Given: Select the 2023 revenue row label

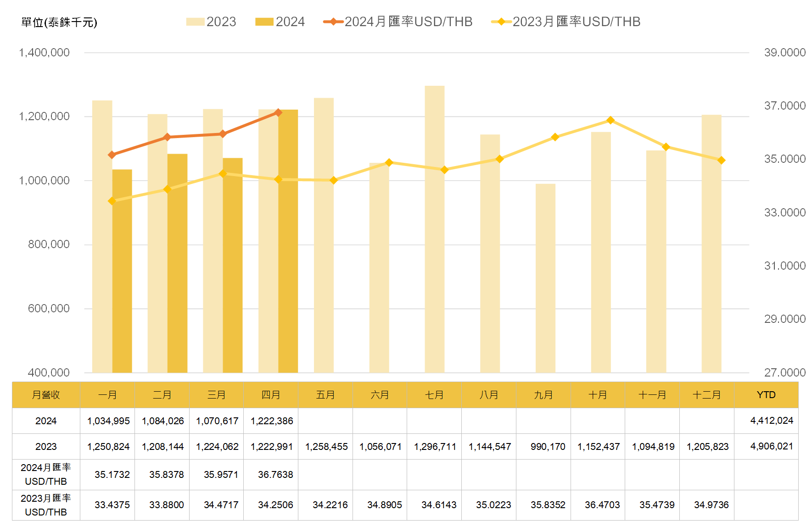Looking at the screenshot, I should [46, 447].
